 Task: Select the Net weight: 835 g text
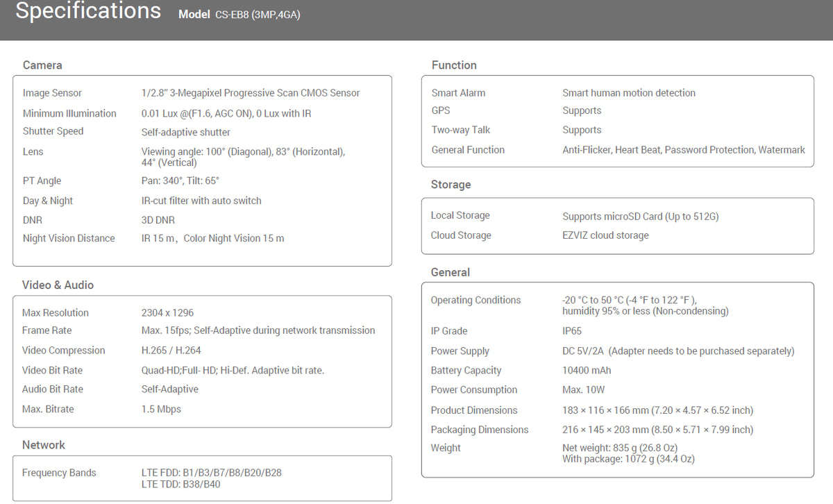pos(620,448)
